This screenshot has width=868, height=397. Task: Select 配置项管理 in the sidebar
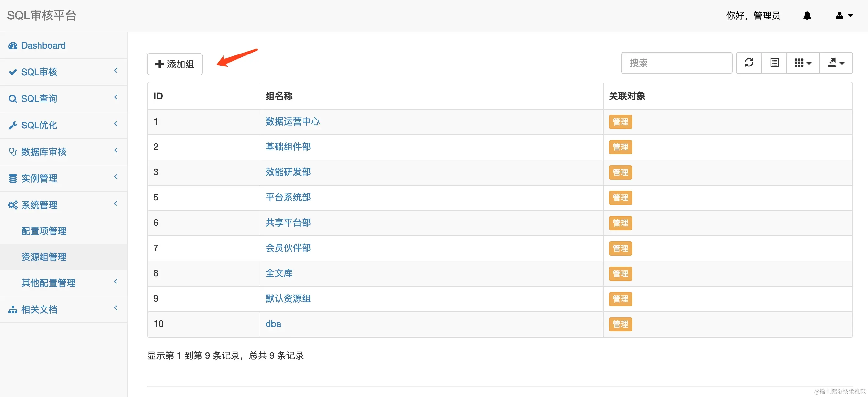(x=43, y=231)
